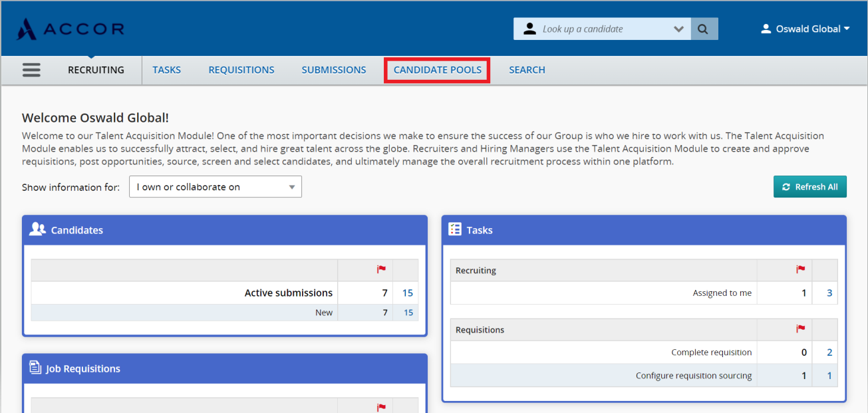Open the SUBMISSIONS tab

[x=333, y=70]
